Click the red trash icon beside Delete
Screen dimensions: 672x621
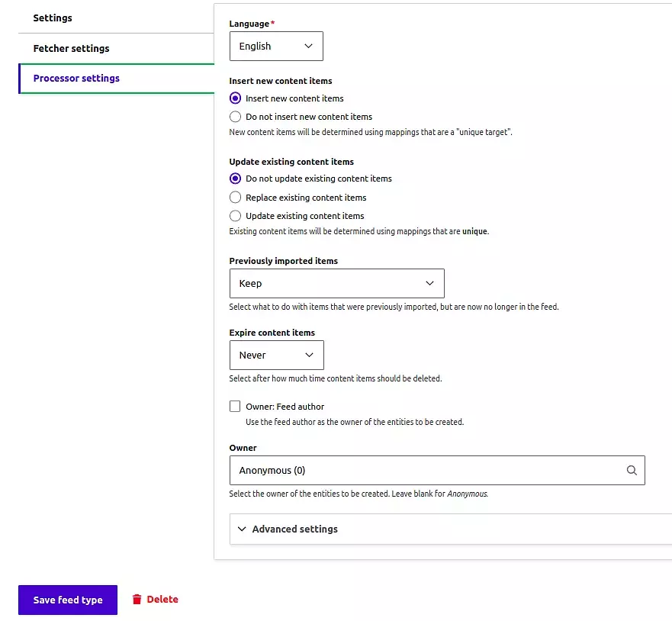coord(137,599)
